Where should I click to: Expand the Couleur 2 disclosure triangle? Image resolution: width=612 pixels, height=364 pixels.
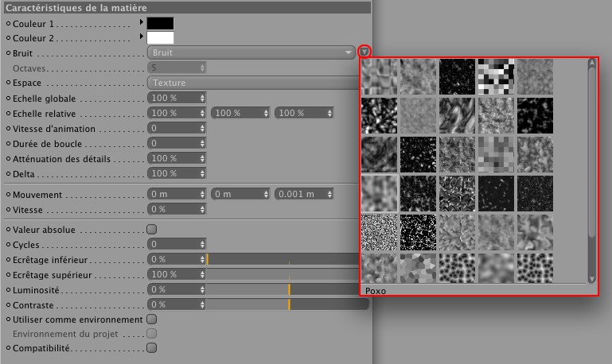[142, 37]
